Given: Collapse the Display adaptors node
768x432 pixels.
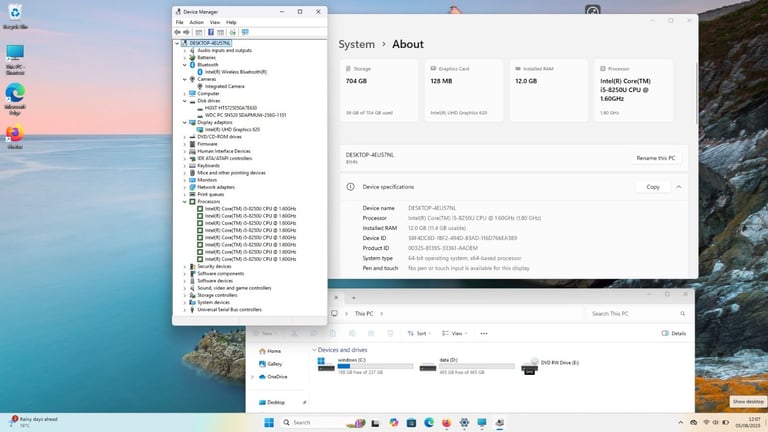Looking at the screenshot, I should (185, 122).
